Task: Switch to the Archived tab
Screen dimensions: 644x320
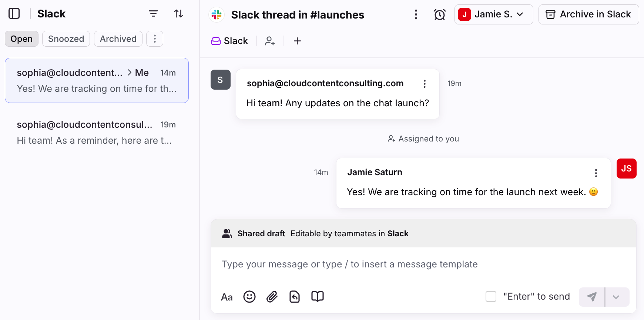Action: [118, 39]
